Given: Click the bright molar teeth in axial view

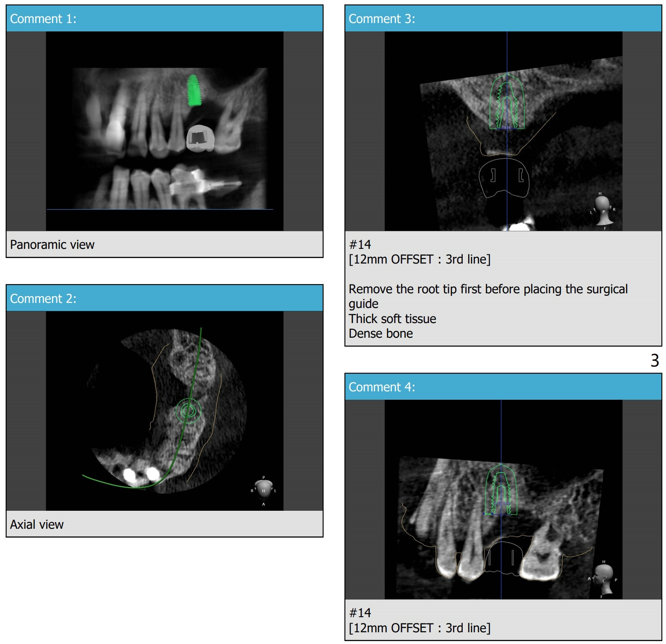Looking at the screenshot, I should 141,475.
